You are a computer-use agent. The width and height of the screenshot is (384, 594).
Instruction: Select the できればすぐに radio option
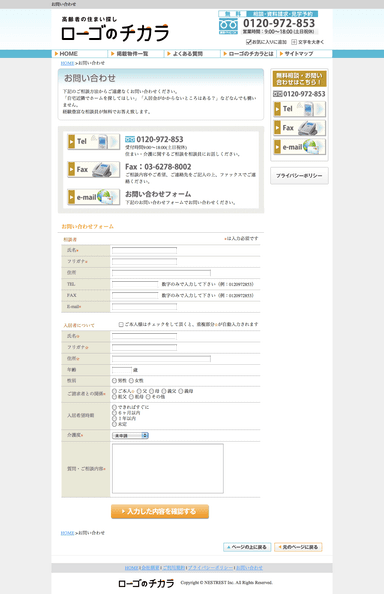114,407
